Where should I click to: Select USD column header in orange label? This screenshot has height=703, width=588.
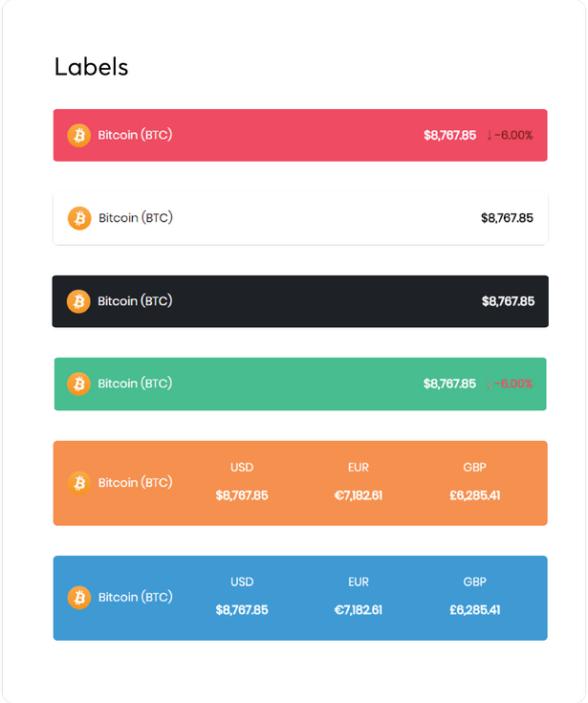click(x=242, y=467)
